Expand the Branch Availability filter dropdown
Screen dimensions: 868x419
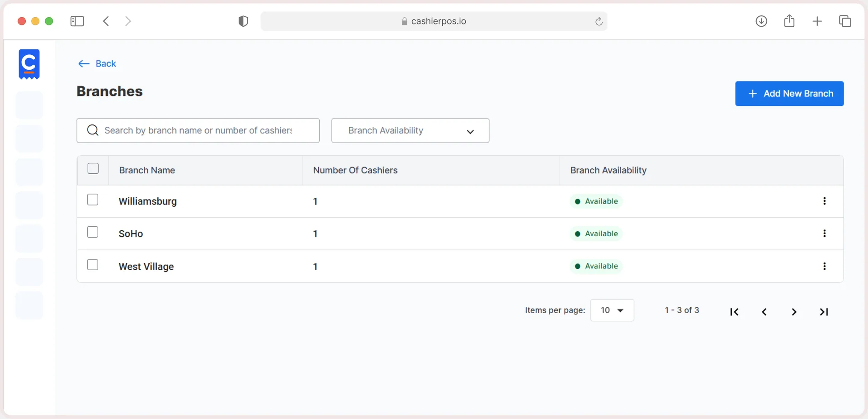[x=410, y=131]
